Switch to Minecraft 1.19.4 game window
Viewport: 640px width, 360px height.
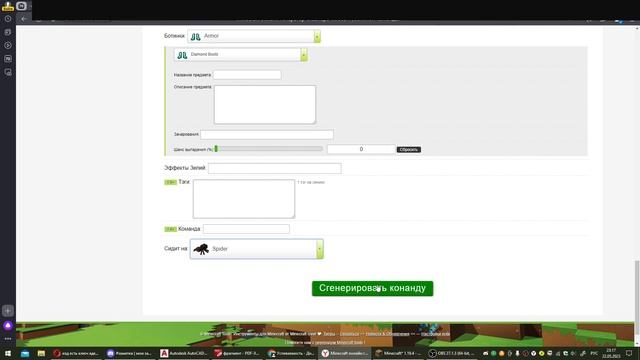398,353
